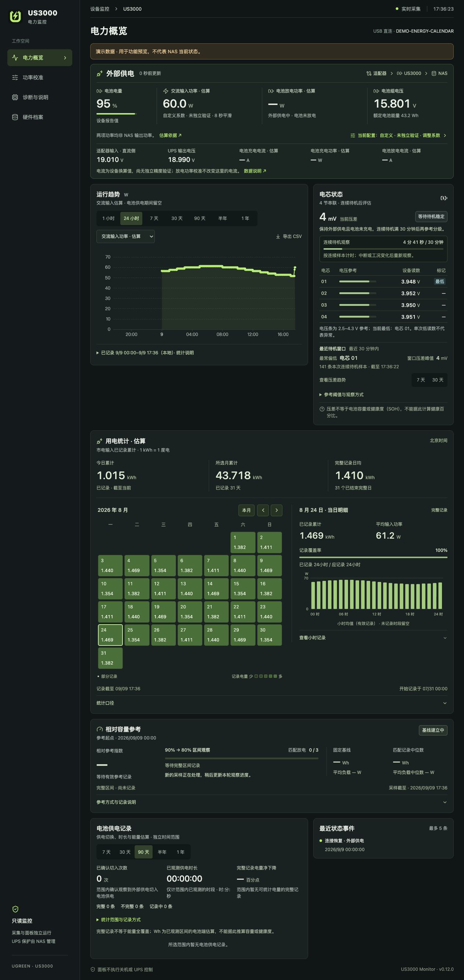
Task: Select 半年 in 电池供电记录 range
Action: click(162, 852)
